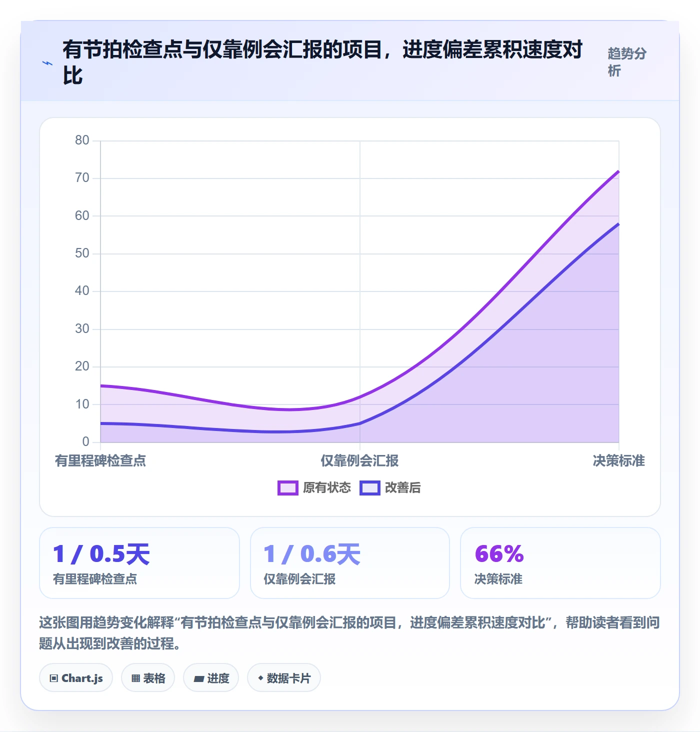This screenshot has width=700, height=732.
Task: Select the 表格 tag chip
Action: point(148,678)
